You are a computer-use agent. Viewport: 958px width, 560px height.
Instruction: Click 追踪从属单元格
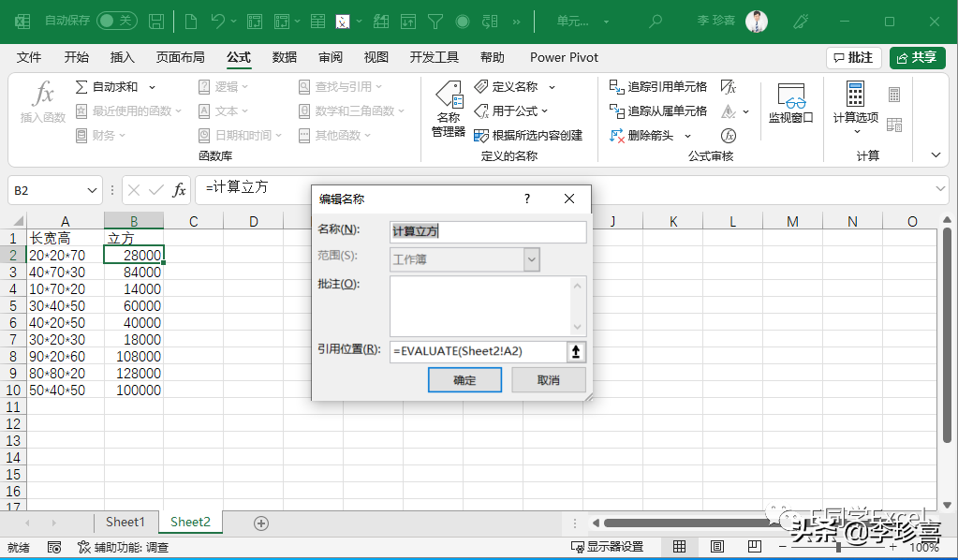click(x=658, y=111)
